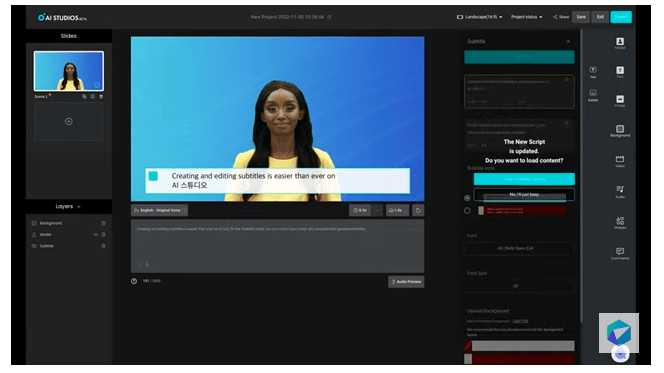Delete the Subtitle layer
Viewport: 664px width, 373px height.
point(103,246)
